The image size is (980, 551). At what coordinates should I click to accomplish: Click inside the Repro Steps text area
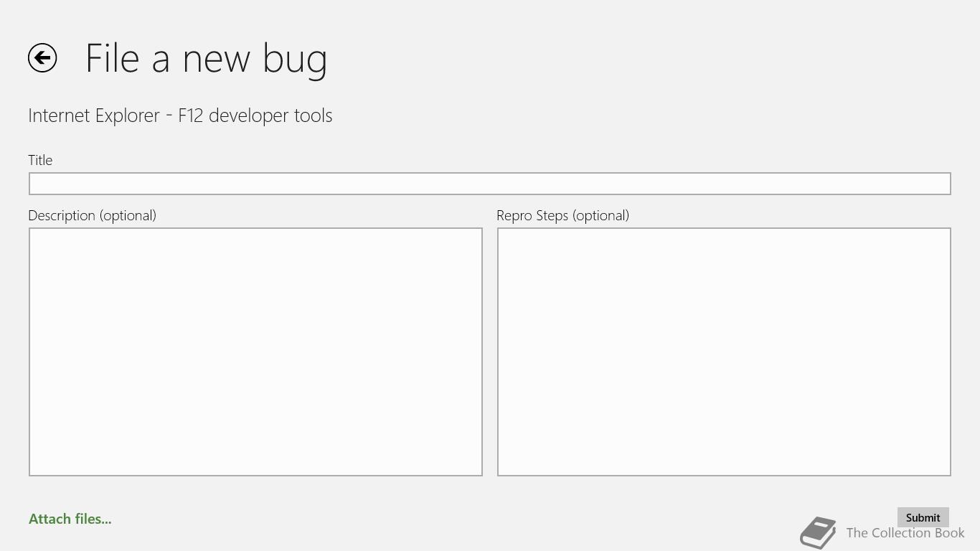pos(724,352)
